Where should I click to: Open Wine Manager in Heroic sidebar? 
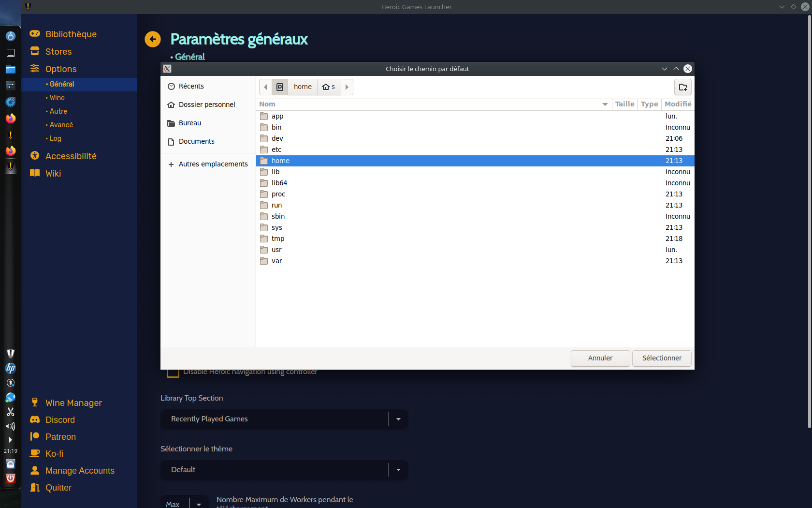[66, 403]
